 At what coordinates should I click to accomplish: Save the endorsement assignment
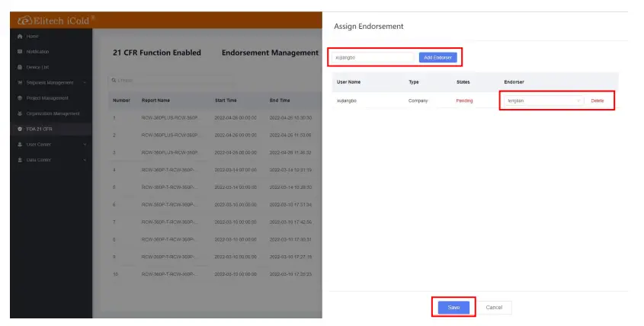click(453, 308)
